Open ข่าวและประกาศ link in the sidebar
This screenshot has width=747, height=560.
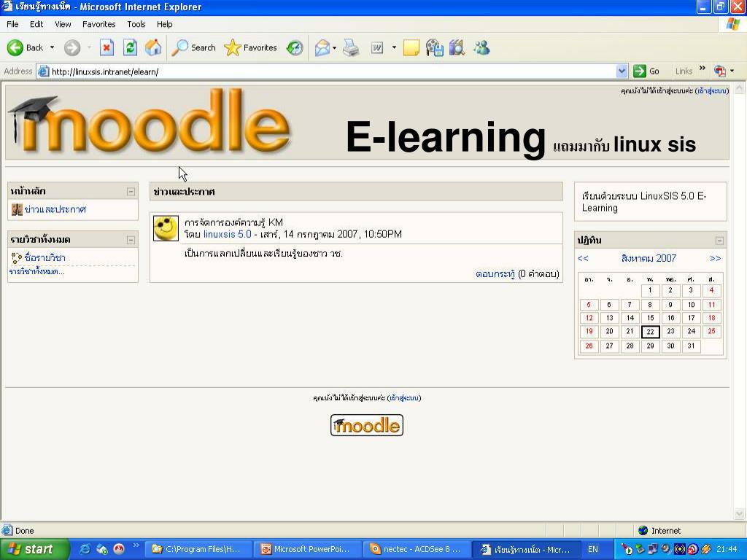click(x=55, y=209)
